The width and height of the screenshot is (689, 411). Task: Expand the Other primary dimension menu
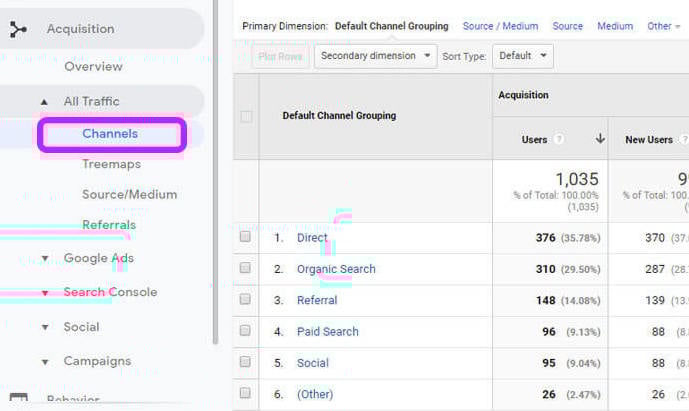pos(663,26)
